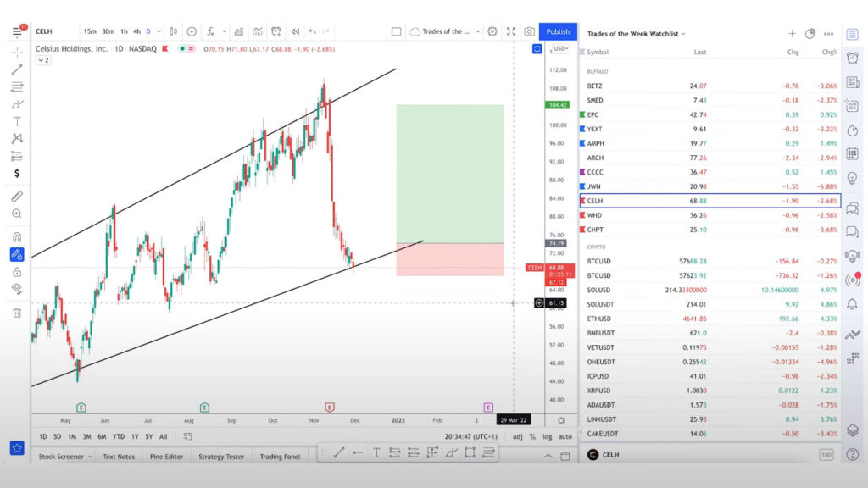Click the create alert clock icon

click(276, 31)
